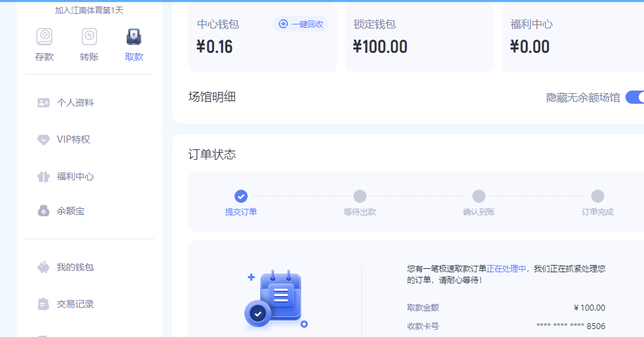Open 福利中心 in sidebar
Image resolution: width=644 pixels, height=337 pixels.
75,176
